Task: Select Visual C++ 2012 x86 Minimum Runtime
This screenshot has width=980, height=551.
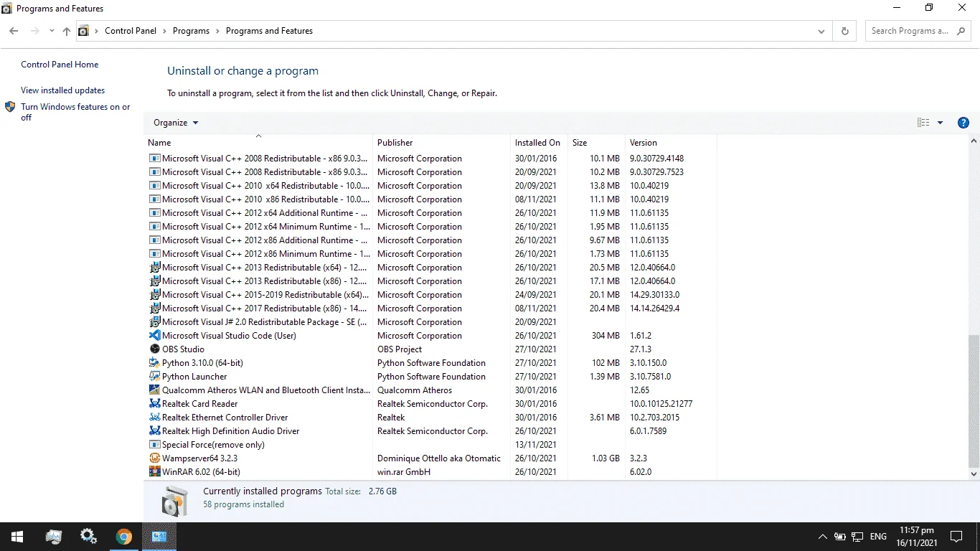Action: click(430, 254)
